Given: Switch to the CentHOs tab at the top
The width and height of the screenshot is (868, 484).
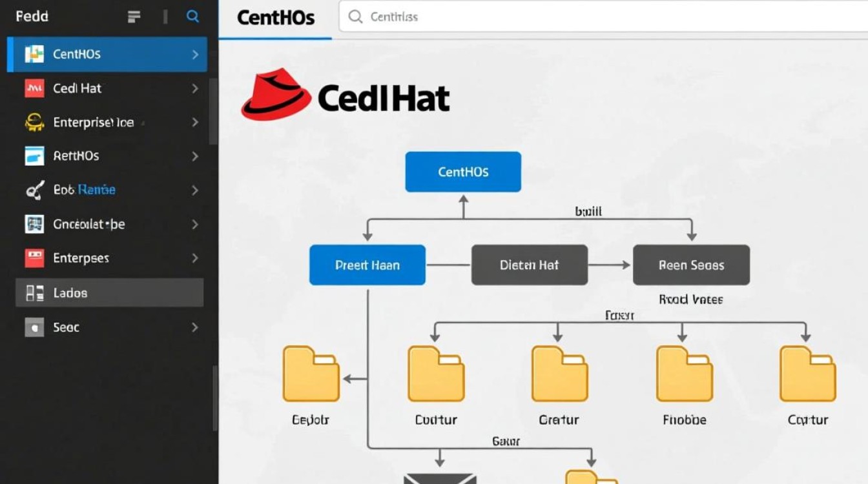Looking at the screenshot, I should [x=276, y=18].
